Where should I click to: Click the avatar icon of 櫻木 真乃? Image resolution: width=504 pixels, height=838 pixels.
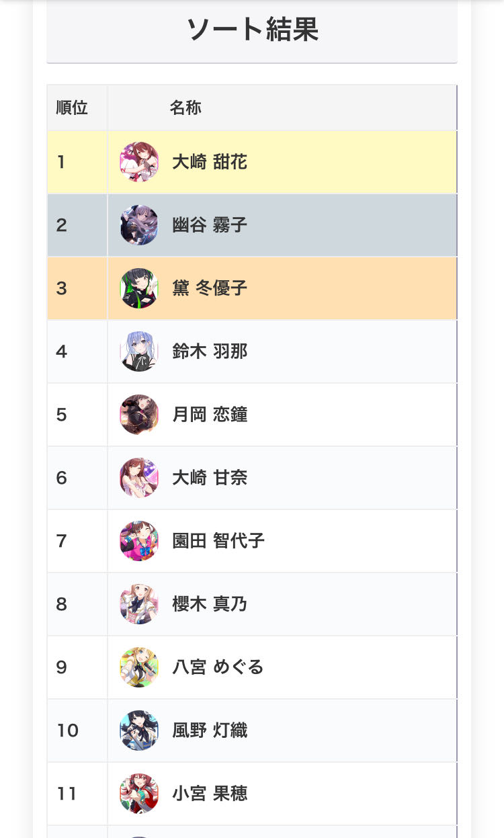pos(139,604)
